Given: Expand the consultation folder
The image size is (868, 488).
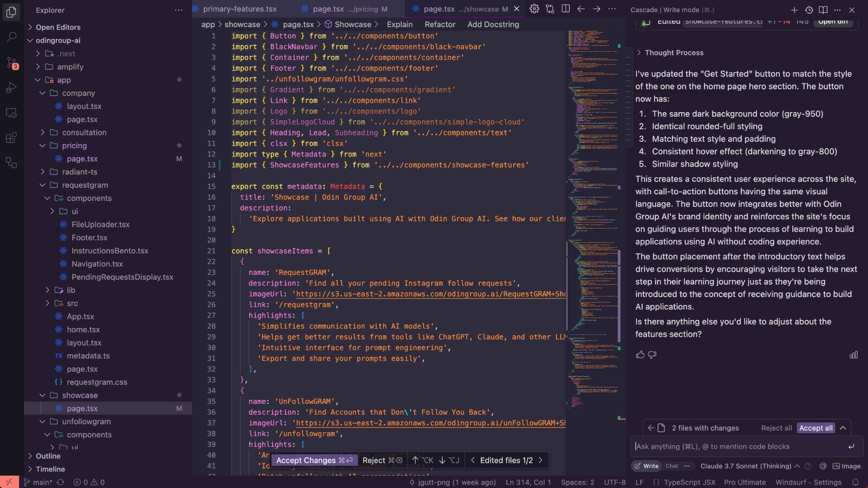Looking at the screenshot, I should click(84, 132).
